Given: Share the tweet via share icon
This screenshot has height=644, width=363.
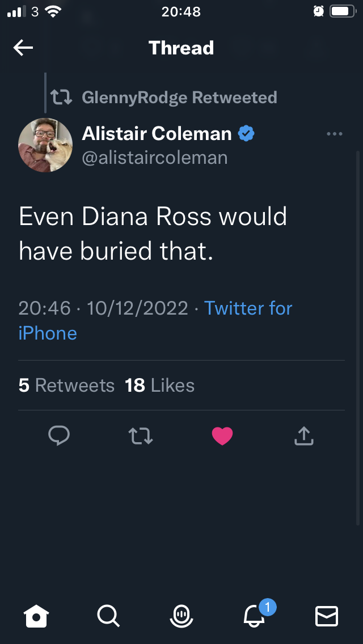Looking at the screenshot, I should (304, 435).
